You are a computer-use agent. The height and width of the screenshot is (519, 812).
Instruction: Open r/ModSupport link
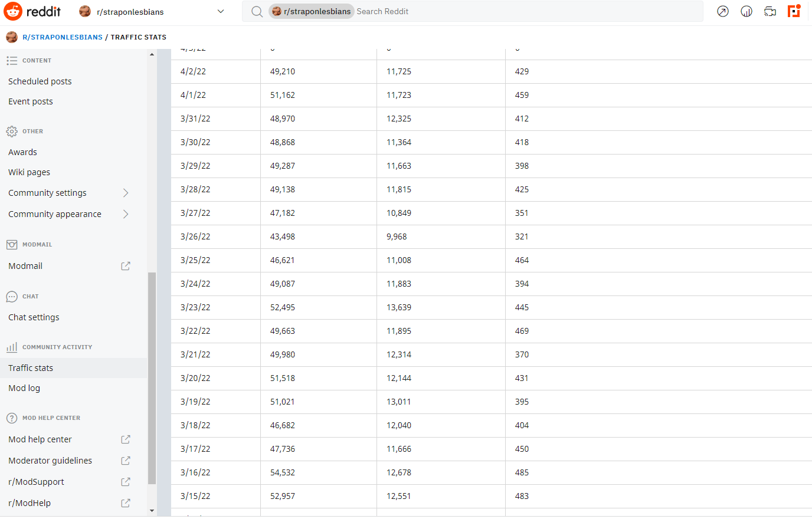pyautogui.click(x=36, y=482)
